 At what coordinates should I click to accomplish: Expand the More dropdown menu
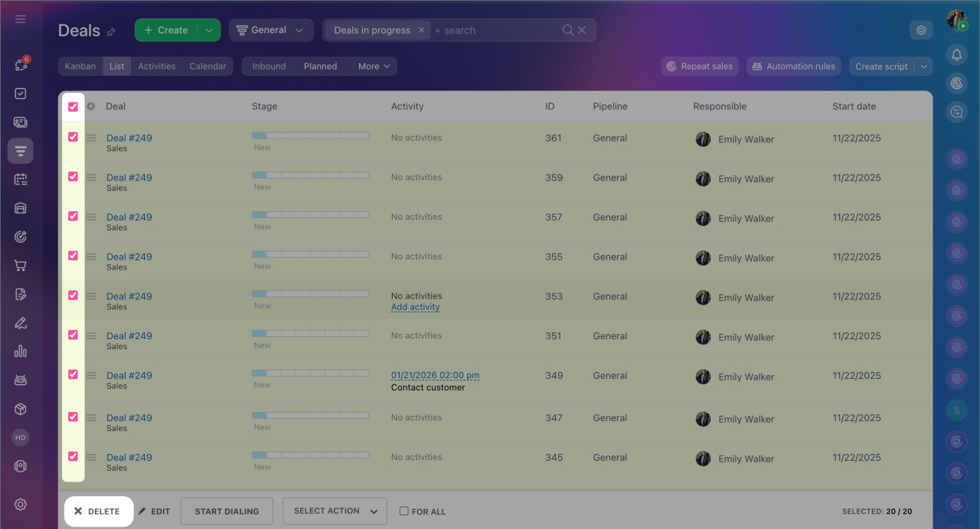click(374, 67)
